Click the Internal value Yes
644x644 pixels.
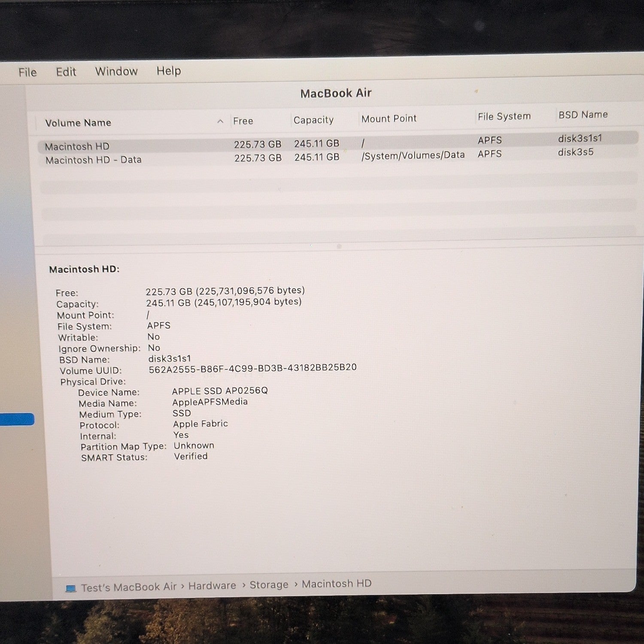tap(181, 435)
